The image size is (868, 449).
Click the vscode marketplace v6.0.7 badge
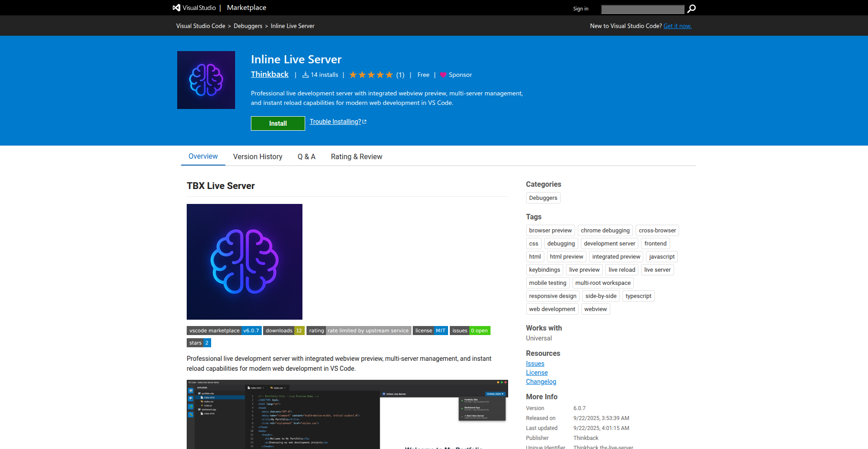(224, 331)
